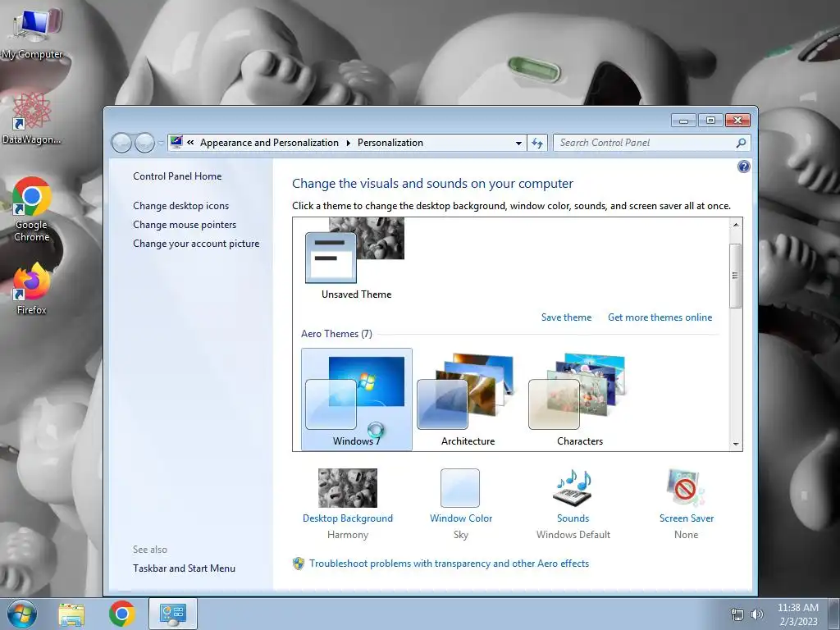Click the Harmony background label
The width and height of the screenshot is (840, 630).
[x=348, y=535]
